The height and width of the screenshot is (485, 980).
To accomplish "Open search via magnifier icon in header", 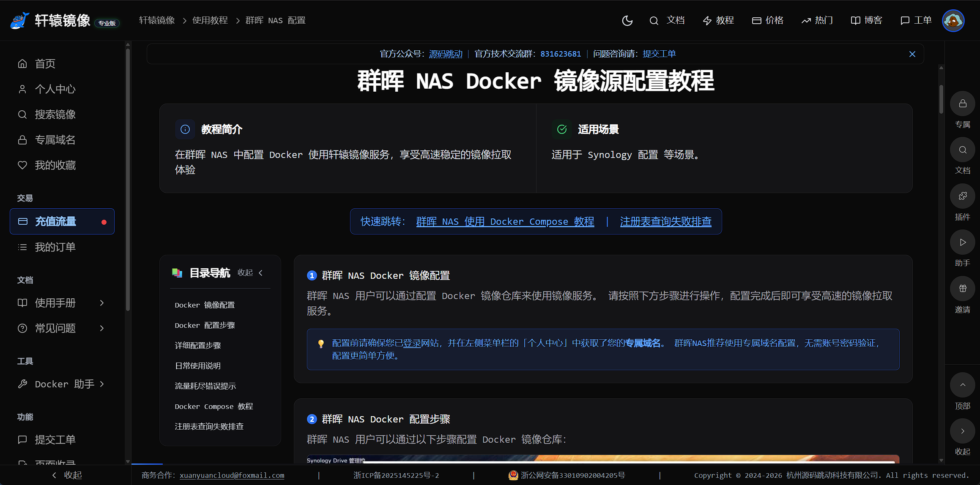I will [x=654, y=20].
